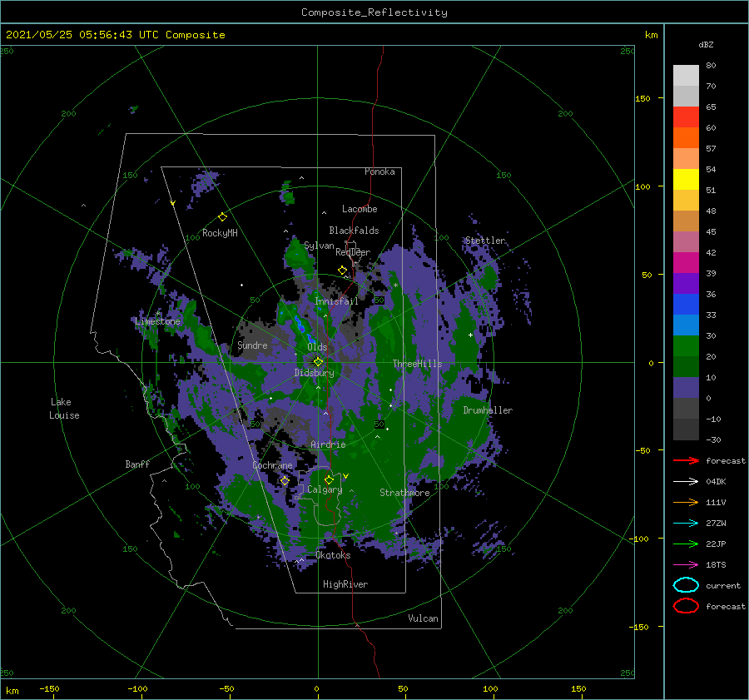The image size is (749, 700).
Task: Click the green 22JP arrow icon
Action: 686,544
